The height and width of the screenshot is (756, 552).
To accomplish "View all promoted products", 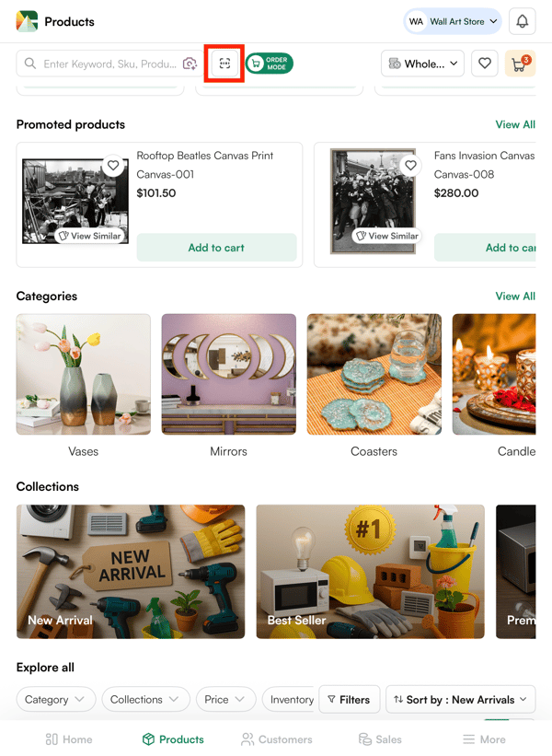I will click(x=514, y=124).
